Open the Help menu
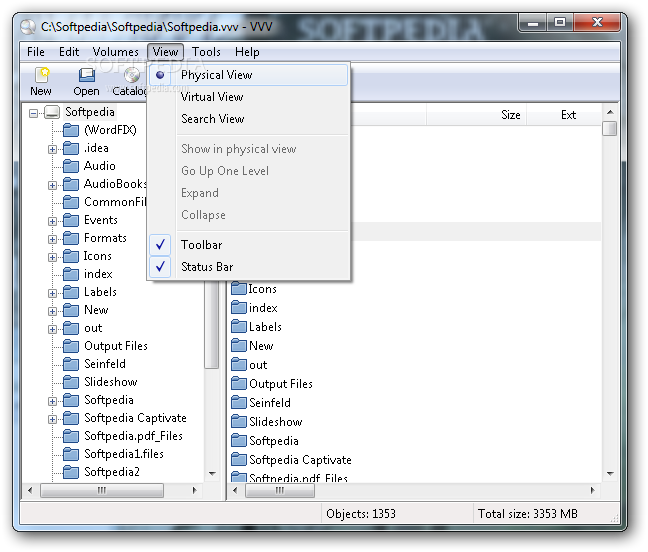The image size is (648, 552). [x=247, y=52]
